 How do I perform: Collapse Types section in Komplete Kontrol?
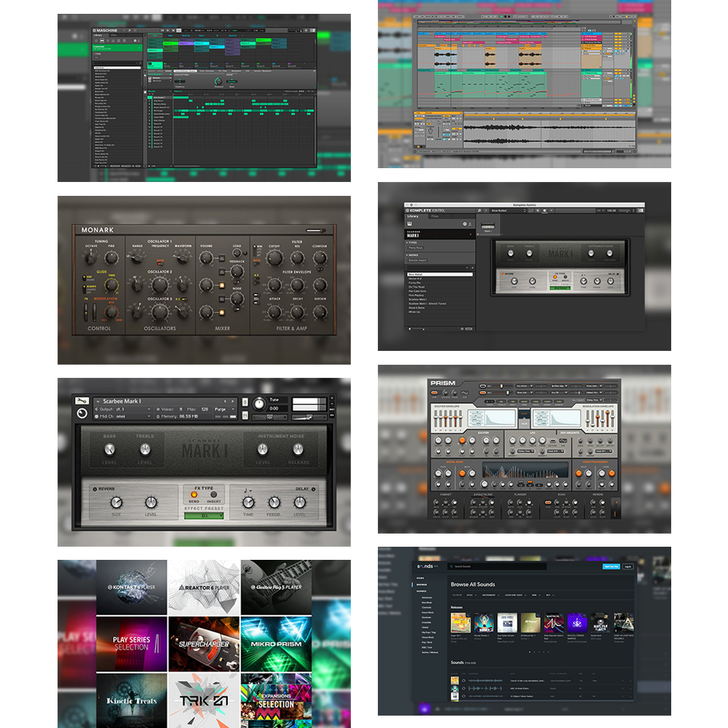click(412, 242)
